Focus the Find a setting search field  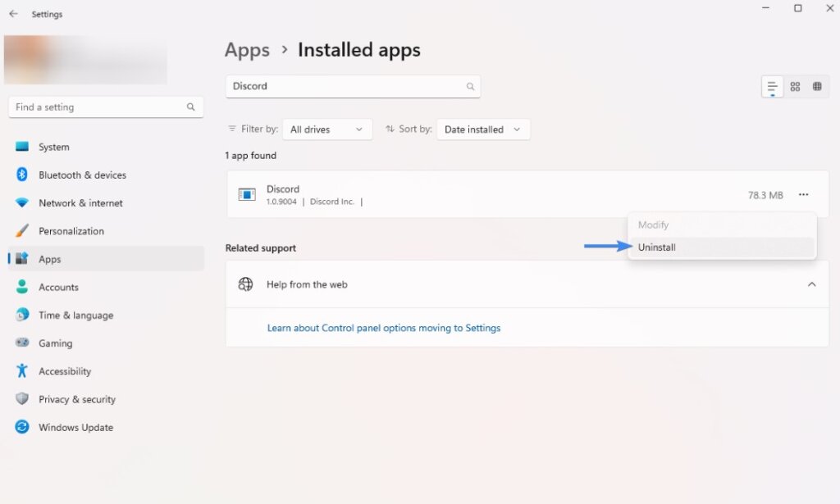click(x=106, y=107)
